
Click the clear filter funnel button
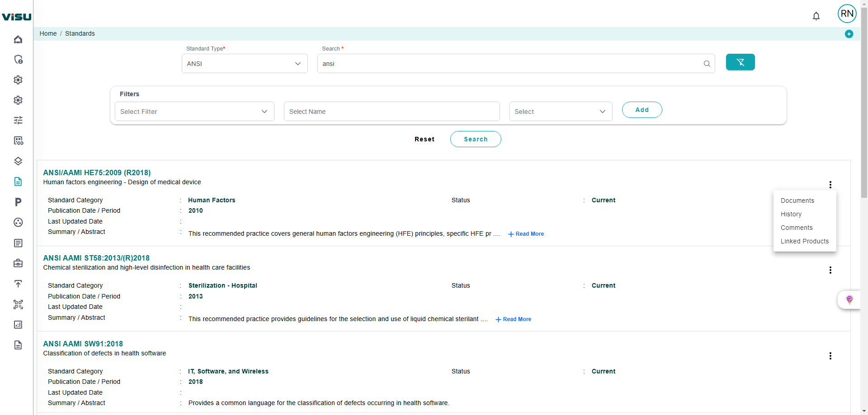point(740,62)
